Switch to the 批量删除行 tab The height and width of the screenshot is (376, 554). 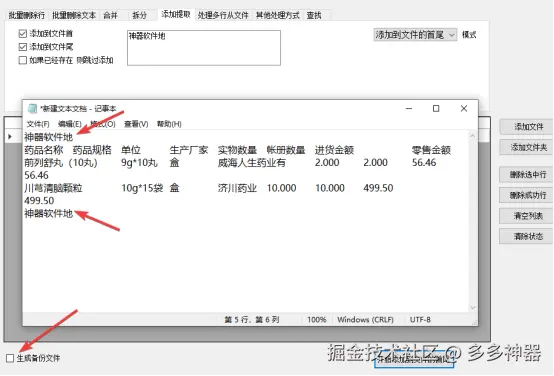point(26,15)
